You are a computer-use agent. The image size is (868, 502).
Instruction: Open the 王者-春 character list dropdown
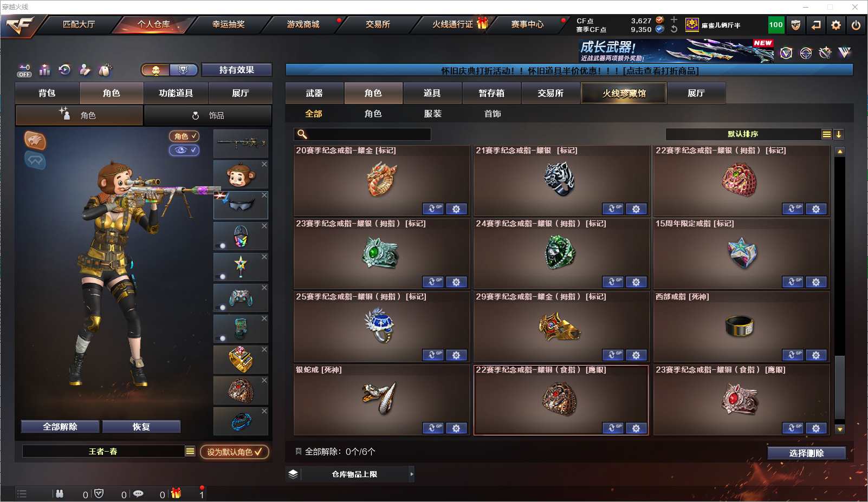[x=190, y=451]
